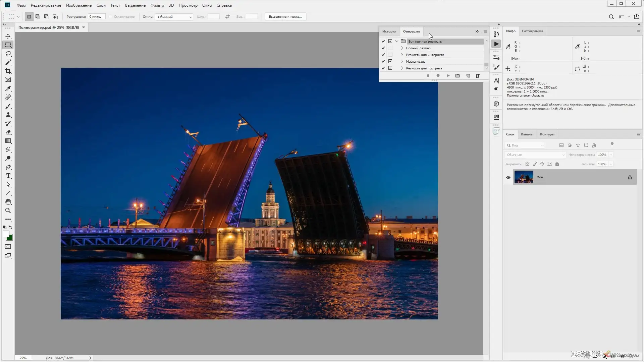Select the Clone Stamp tool
Viewport: 644px width, 362px height.
tap(8, 115)
